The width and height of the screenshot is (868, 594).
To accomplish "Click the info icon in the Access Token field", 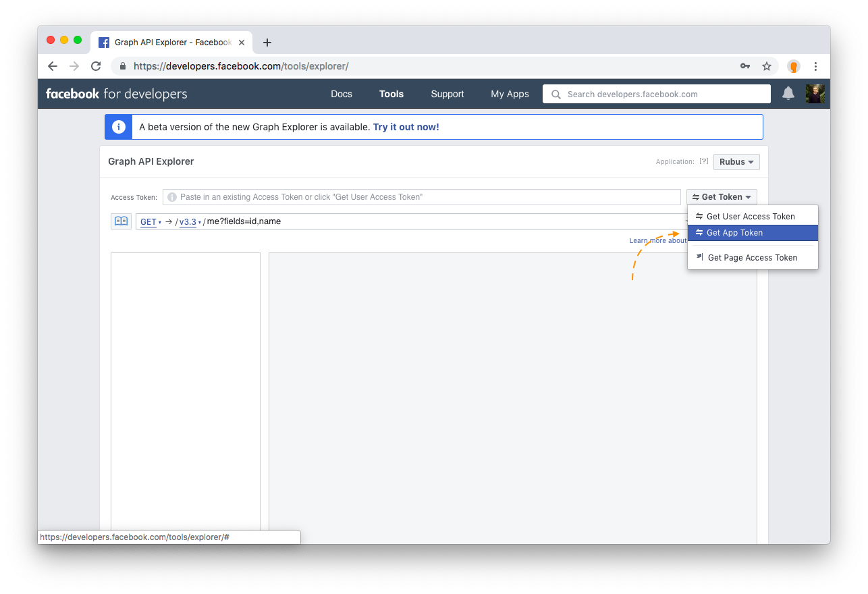I will click(x=172, y=197).
